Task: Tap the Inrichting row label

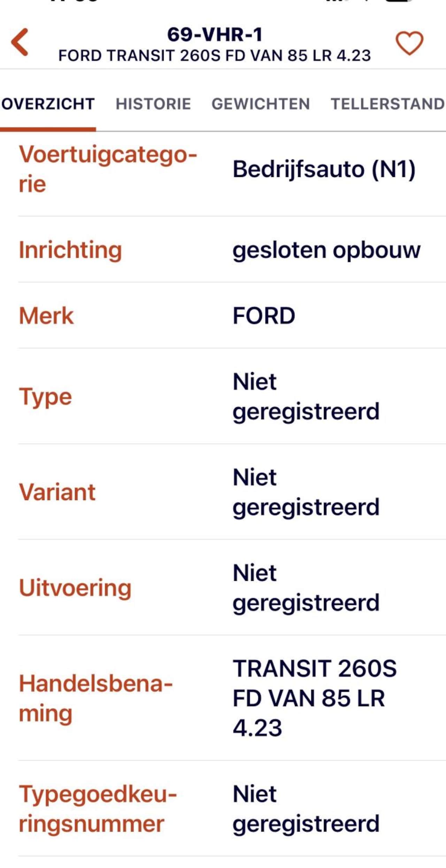Action: pyautogui.click(x=70, y=250)
